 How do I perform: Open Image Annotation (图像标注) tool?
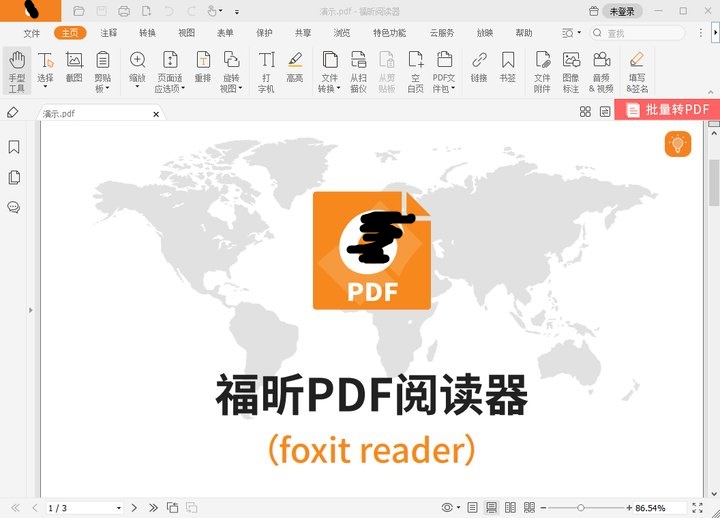pyautogui.click(x=571, y=71)
